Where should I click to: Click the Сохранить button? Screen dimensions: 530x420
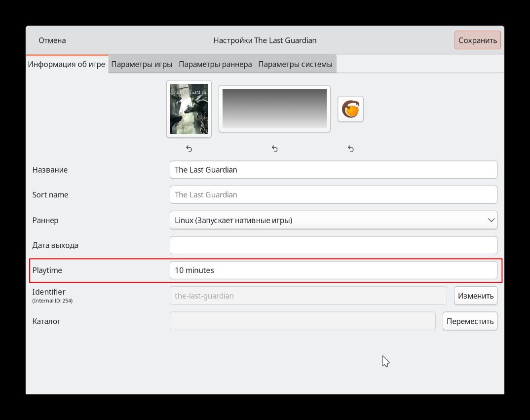pos(478,40)
